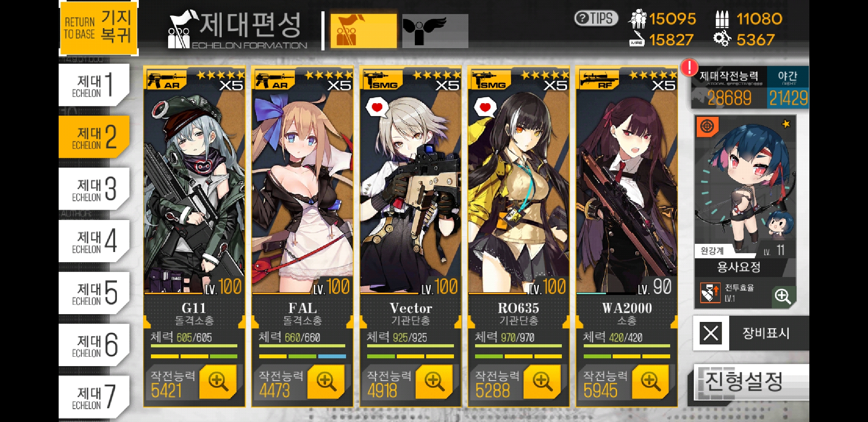
Task: Select the winged fairy formation icon tab
Action: pyautogui.click(x=435, y=31)
